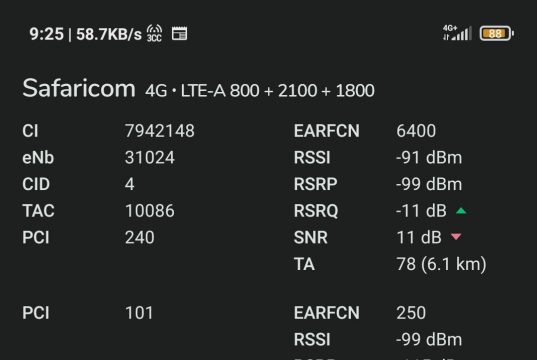Tap the battery indicator showing 88
The height and width of the screenshot is (360, 537).
tap(497, 33)
